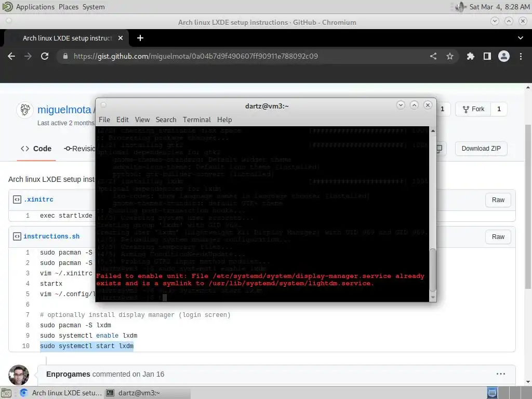The height and width of the screenshot is (399, 532).
Task: Click line 9 sudo systemctl enable lxdm
Action: (x=88, y=336)
